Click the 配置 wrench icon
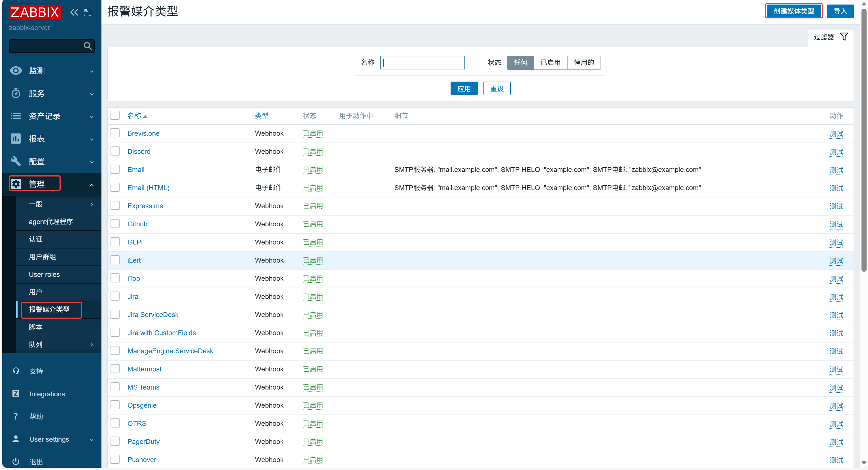Viewport: 868px width, 470px height. pos(16,161)
